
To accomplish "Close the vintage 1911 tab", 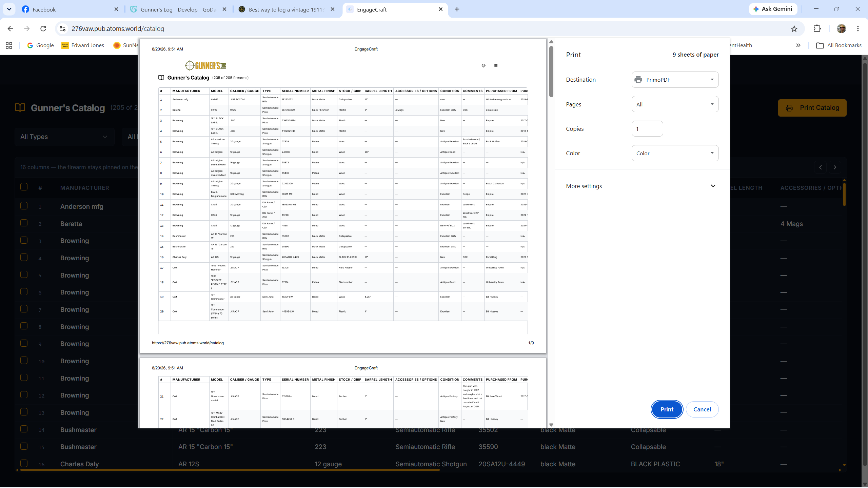I will (333, 9).
